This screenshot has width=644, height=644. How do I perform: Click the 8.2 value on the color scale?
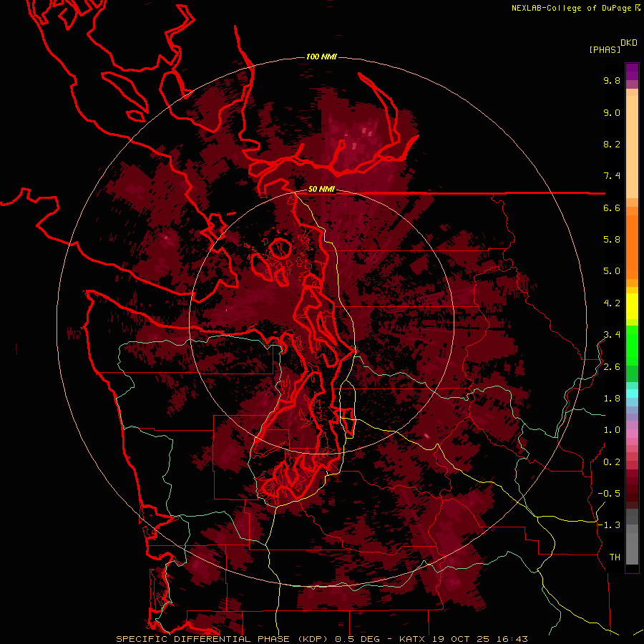pos(612,144)
